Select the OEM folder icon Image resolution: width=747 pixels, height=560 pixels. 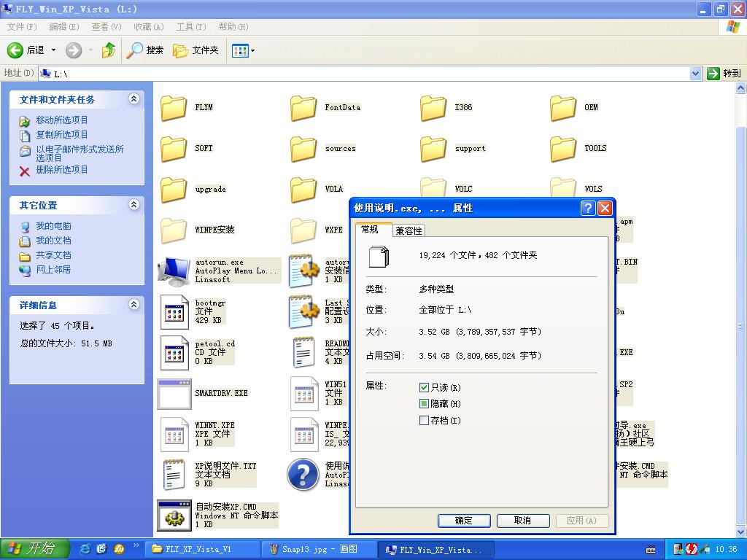(x=562, y=108)
